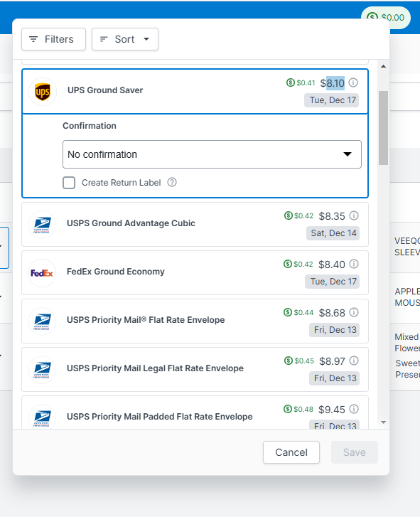Expand the No confirmation dropdown
Image resolution: width=420 pixels, height=517 pixels.
tap(212, 154)
